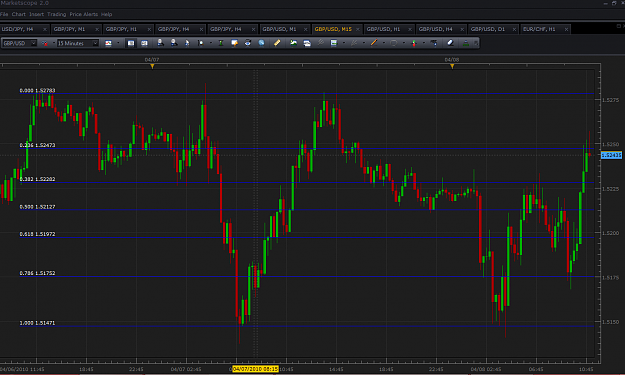Screen dimensions: 625x375
Task: Click the comment bubble icon with orange mark
Action: point(234,43)
